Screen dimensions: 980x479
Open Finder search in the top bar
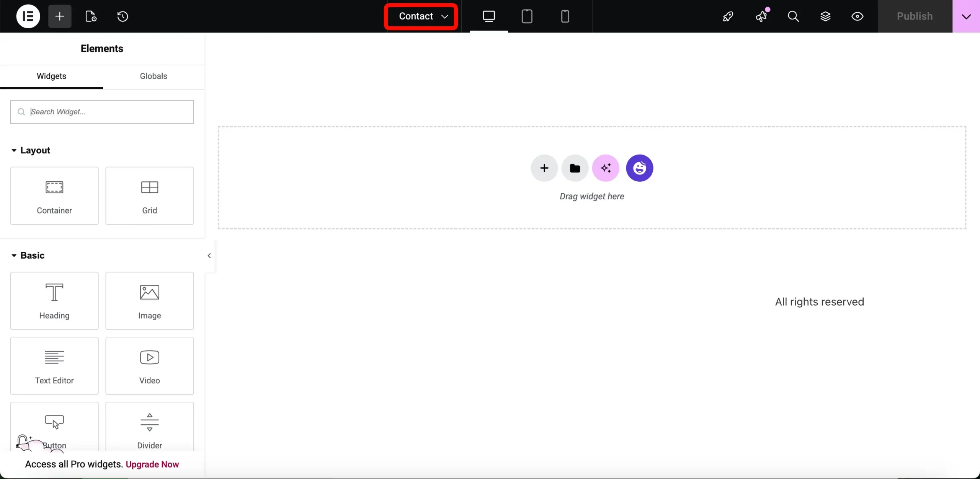[793, 16]
